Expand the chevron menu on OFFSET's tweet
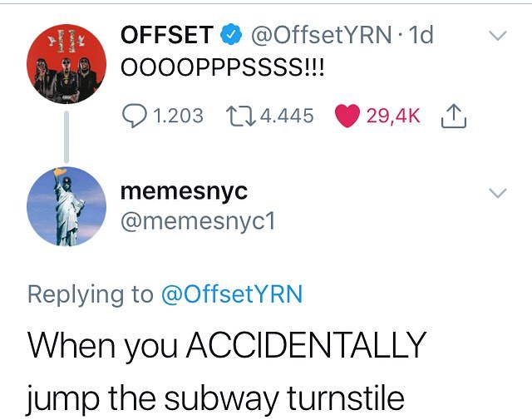 (x=497, y=36)
